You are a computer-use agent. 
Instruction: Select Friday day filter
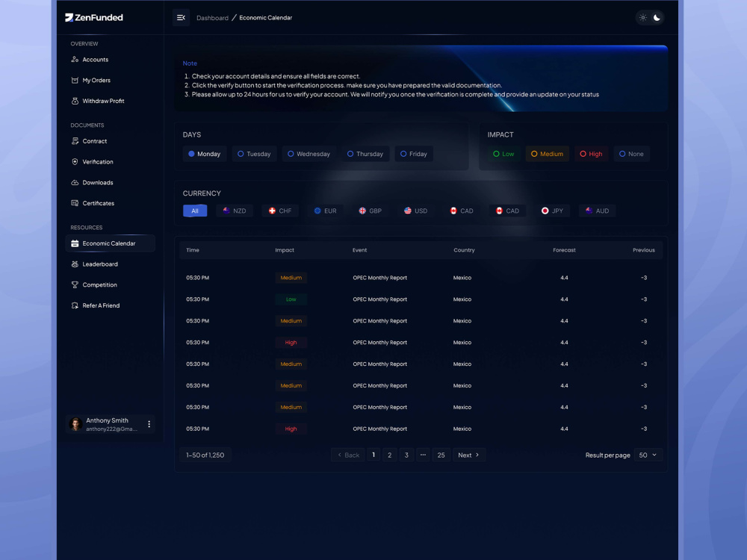[414, 154]
